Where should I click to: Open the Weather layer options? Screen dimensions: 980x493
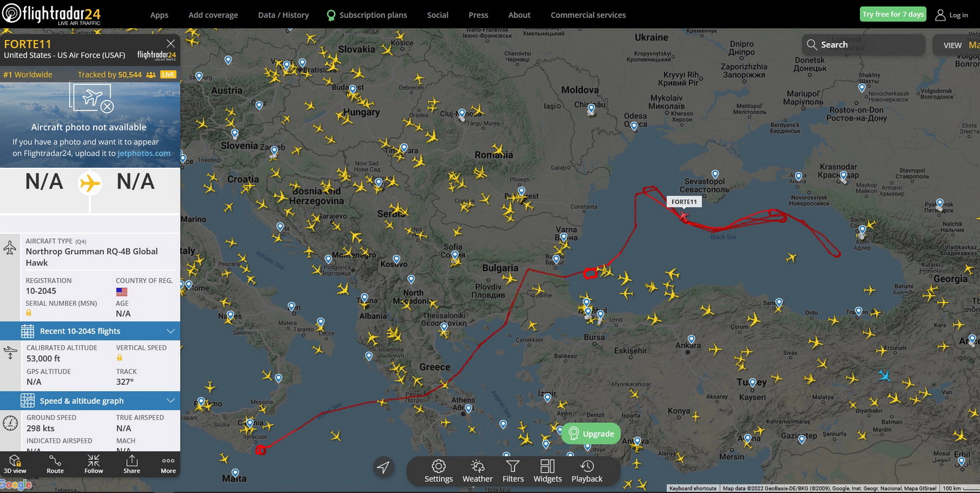478,471
